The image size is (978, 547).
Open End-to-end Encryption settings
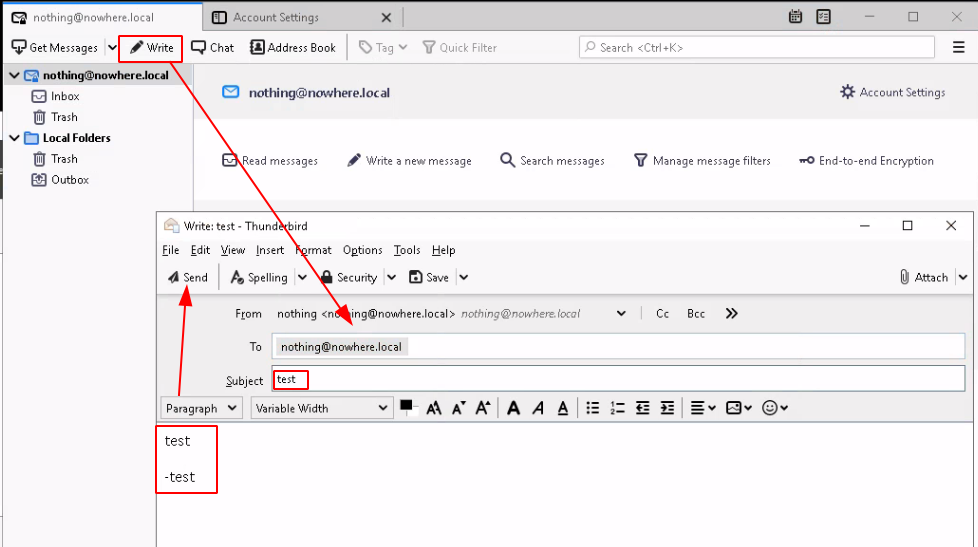tap(866, 161)
